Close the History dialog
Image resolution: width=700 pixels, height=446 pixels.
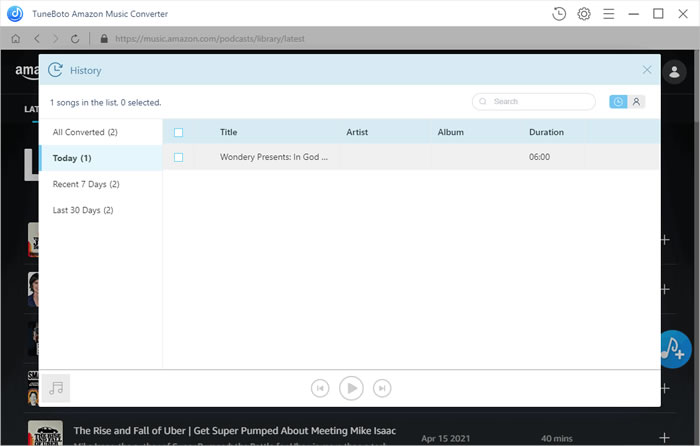pos(647,70)
